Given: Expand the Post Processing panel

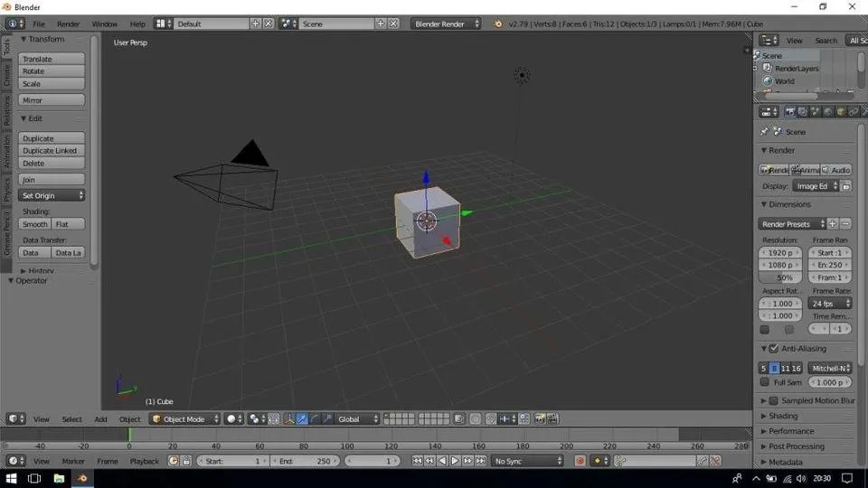Looking at the screenshot, I should 796,446.
